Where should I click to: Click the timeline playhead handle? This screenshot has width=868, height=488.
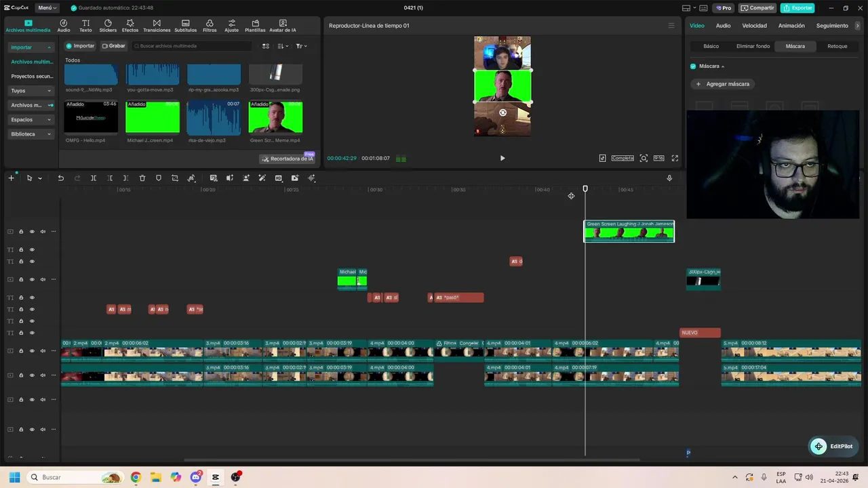coord(585,189)
